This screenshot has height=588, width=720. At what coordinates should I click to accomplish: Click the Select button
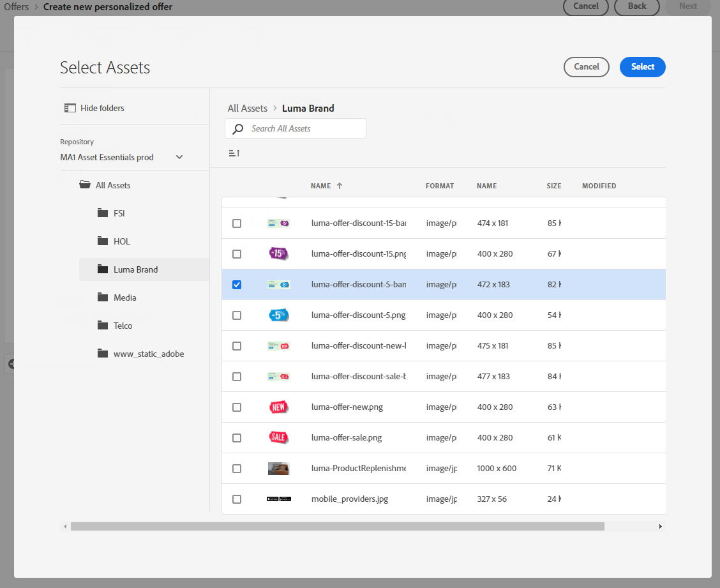tap(642, 67)
